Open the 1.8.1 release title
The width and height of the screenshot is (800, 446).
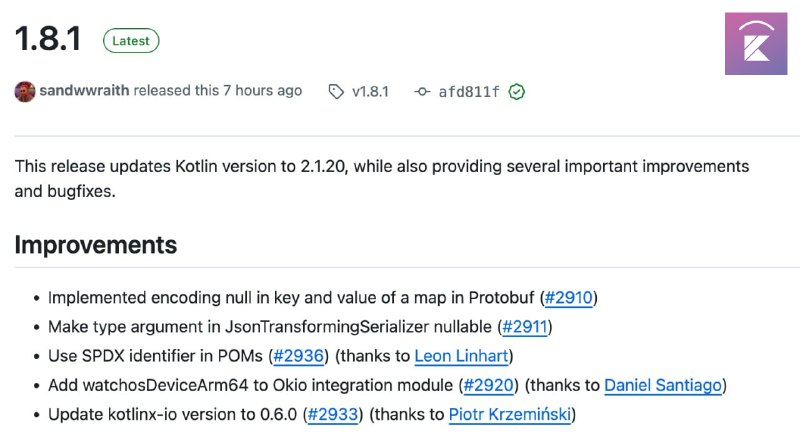[48, 39]
